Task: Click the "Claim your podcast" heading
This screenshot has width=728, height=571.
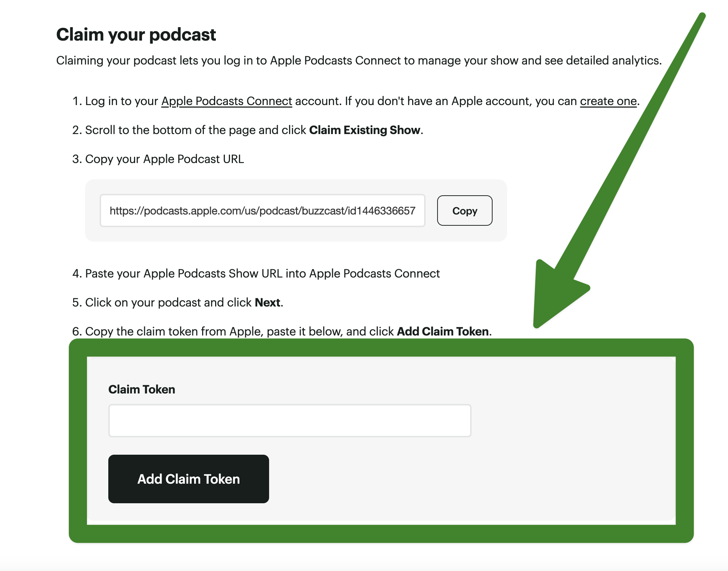Action: pyautogui.click(x=136, y=35)
